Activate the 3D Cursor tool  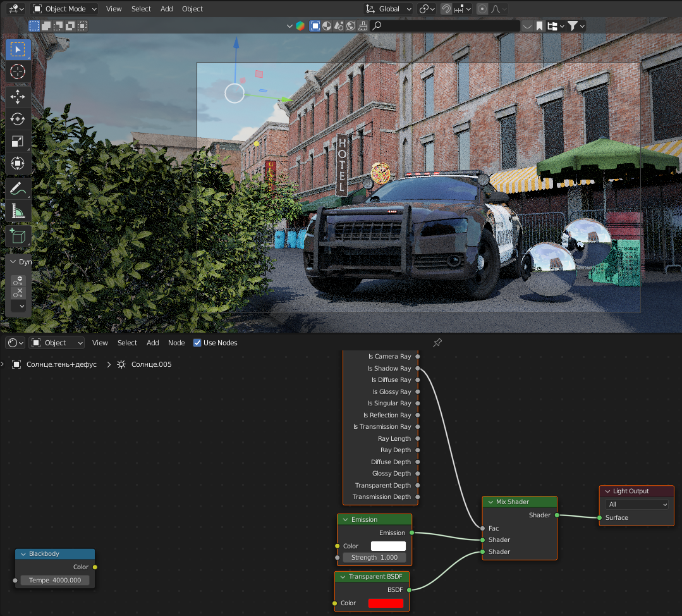18,71
